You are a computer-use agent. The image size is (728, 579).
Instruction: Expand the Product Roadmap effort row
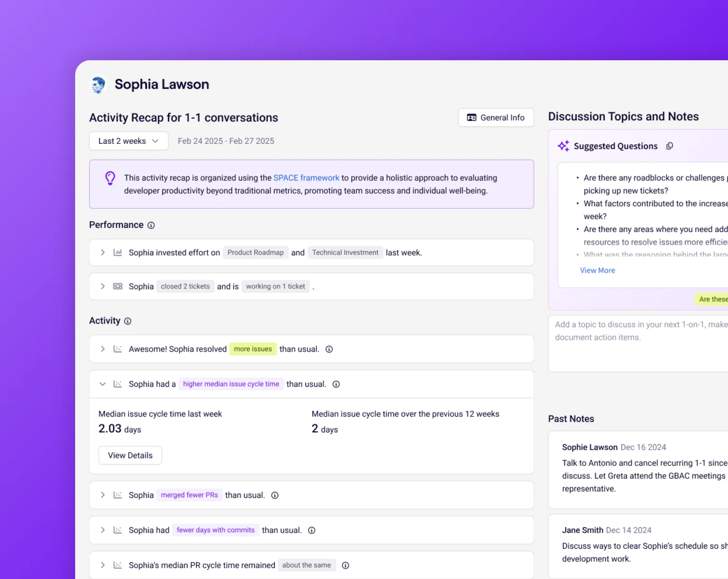[103, 253]
